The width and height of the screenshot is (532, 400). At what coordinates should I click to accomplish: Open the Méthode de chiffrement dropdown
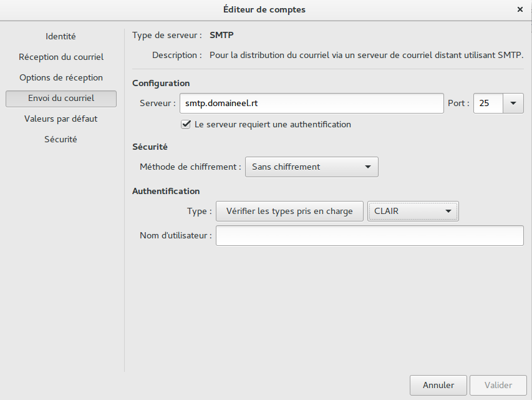point(311,167)
